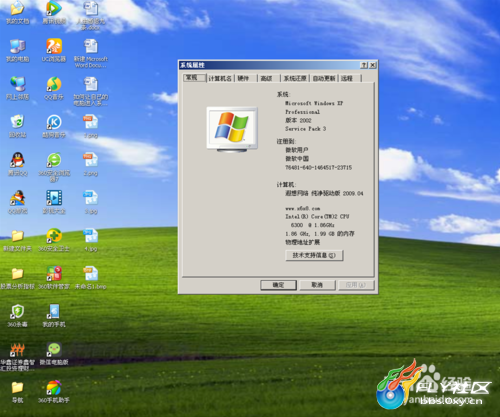Switch to the 计算机名 tab
Viewport: 500px width, 417px height.
coord(220,78)
